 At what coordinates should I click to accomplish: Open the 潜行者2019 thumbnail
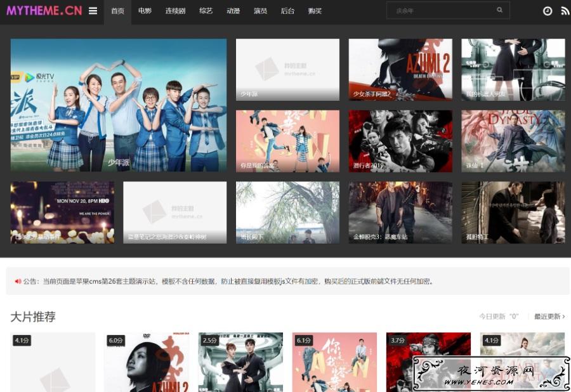400,141
